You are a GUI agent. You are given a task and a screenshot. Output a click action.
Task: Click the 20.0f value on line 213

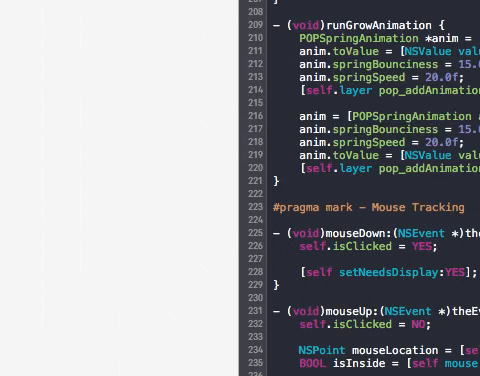tap(442, 77)
